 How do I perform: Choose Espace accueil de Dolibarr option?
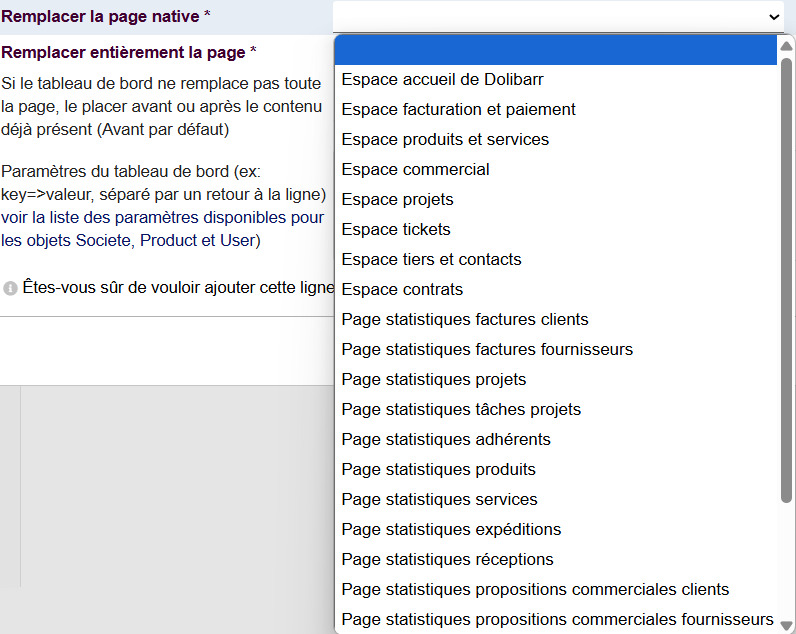tap(442, 80)
